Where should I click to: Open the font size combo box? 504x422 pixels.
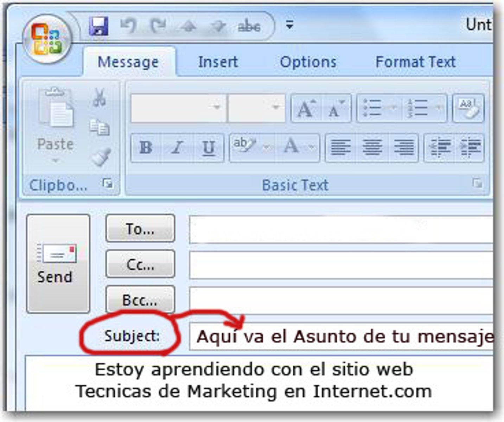[x=257, y=108]
